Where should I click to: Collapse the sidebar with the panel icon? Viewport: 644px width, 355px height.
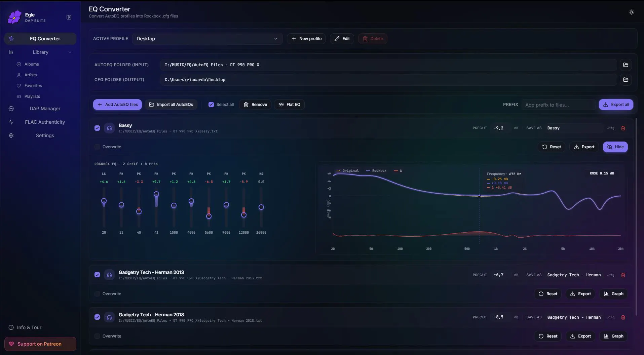pyautogui.click(x=69, y=17)
